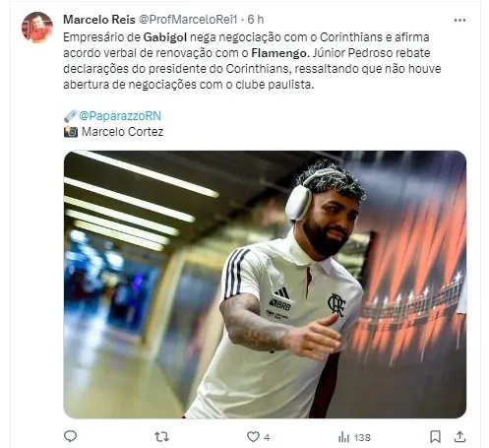Screen dimensions: 489x448
Task: Click the bold Gabigol word in the tweet
Action: (x=165, y=37)
